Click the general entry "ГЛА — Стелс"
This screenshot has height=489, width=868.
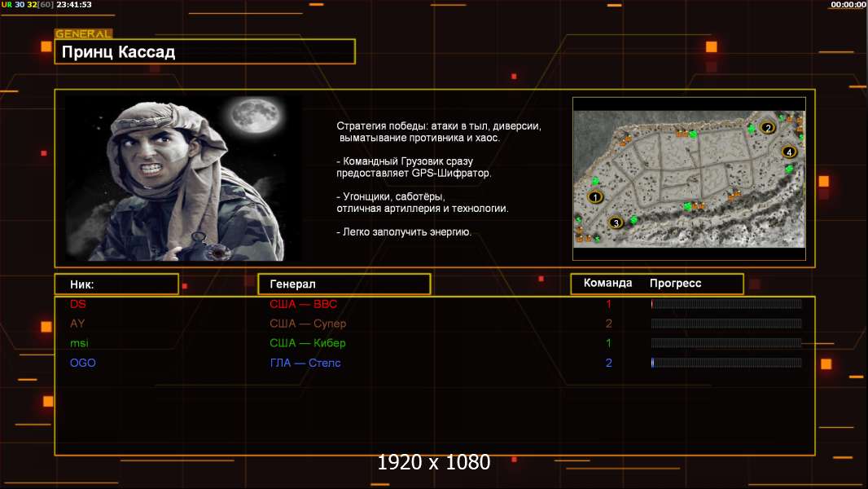click(x=305, y=363)
